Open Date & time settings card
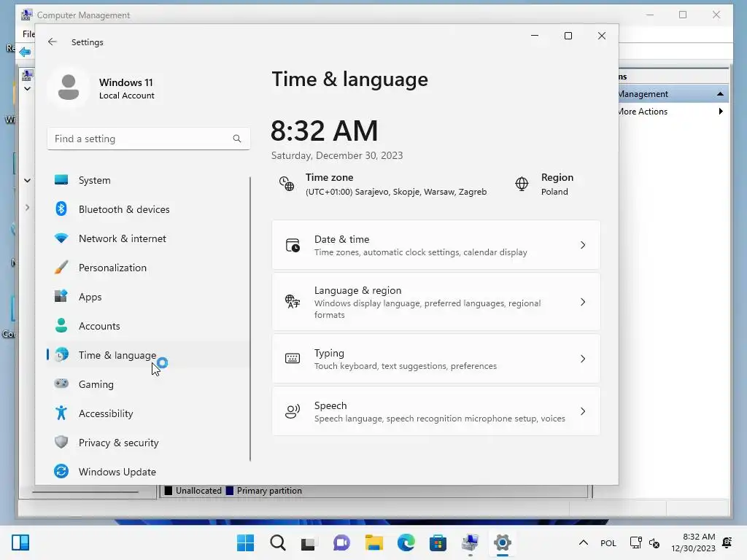 pos(436,245)
